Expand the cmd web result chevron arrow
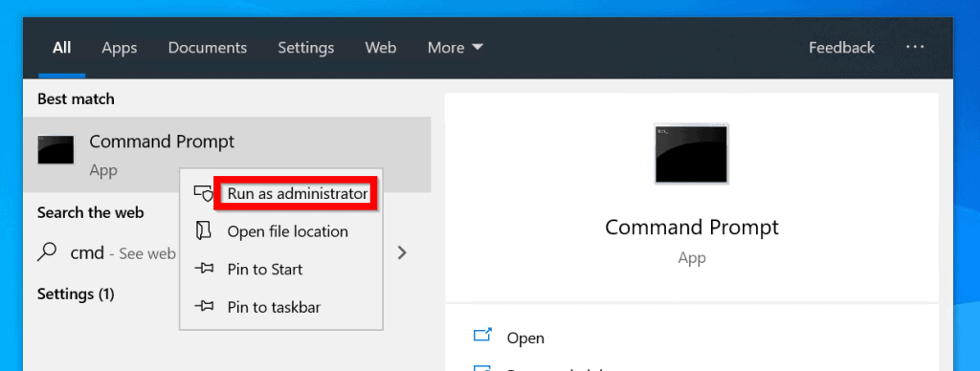 coord(403,253)
